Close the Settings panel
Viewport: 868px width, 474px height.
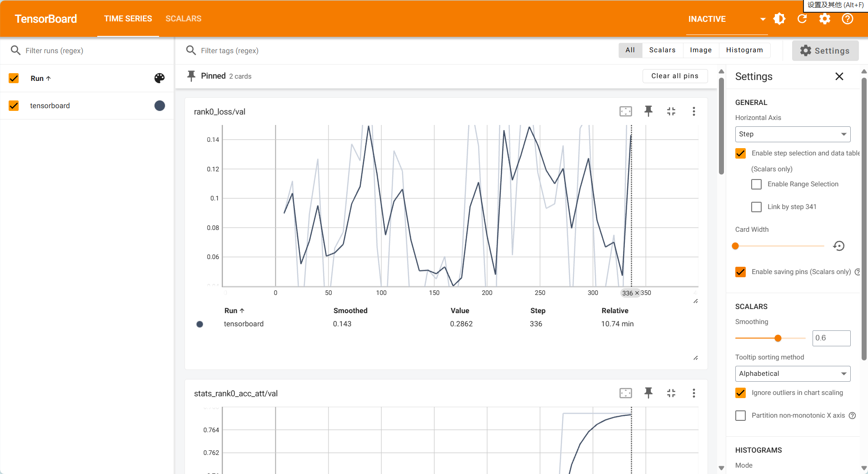click(839, 76)
